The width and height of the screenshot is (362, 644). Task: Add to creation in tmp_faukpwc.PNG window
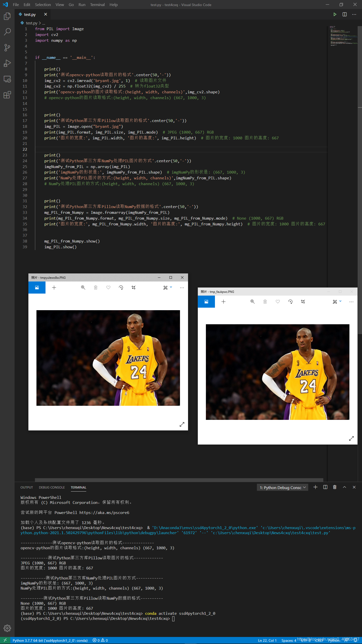point(223,302)
